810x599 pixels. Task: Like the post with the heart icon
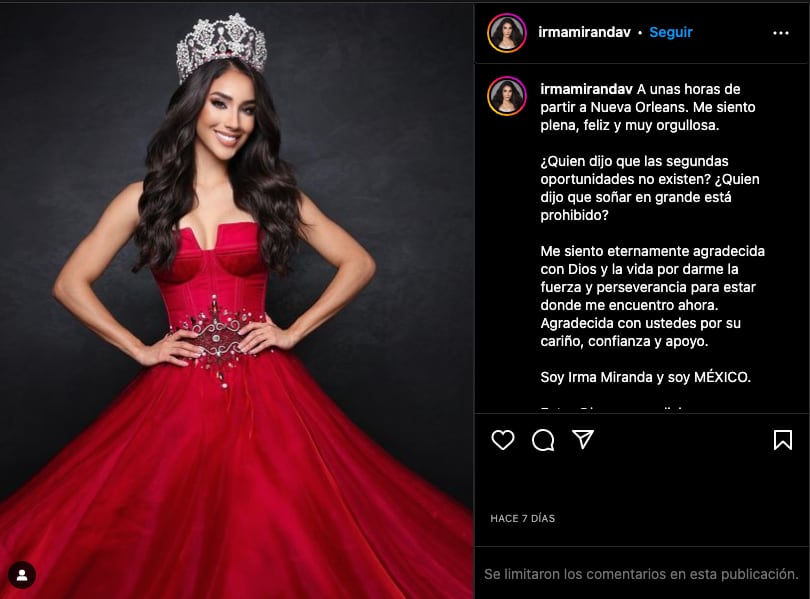coord(503,440)
